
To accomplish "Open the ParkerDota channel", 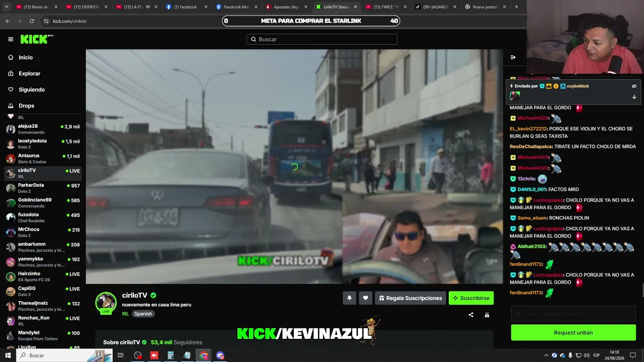I will click(x=43, y=188).
